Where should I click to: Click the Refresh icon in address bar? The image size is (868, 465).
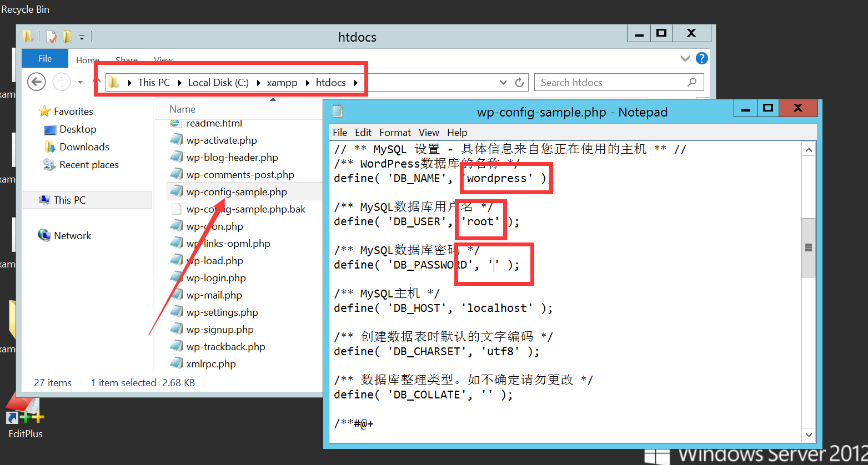tap(520, 83)
